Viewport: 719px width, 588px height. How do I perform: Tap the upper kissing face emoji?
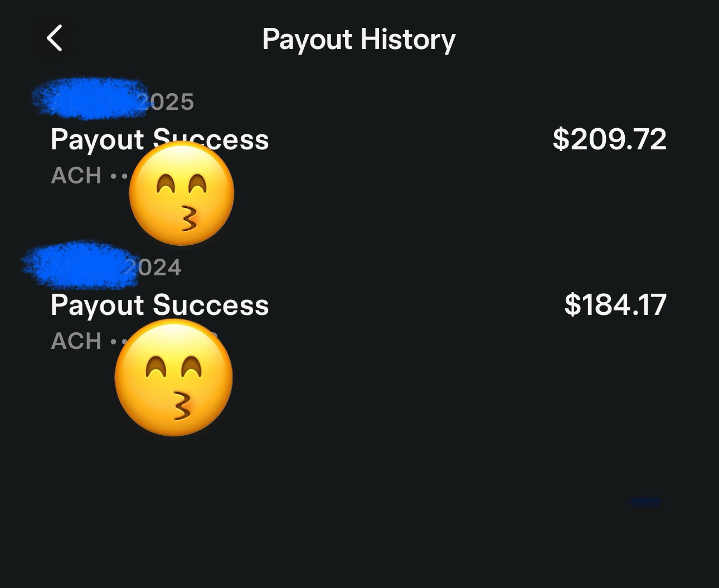point(182,193)
